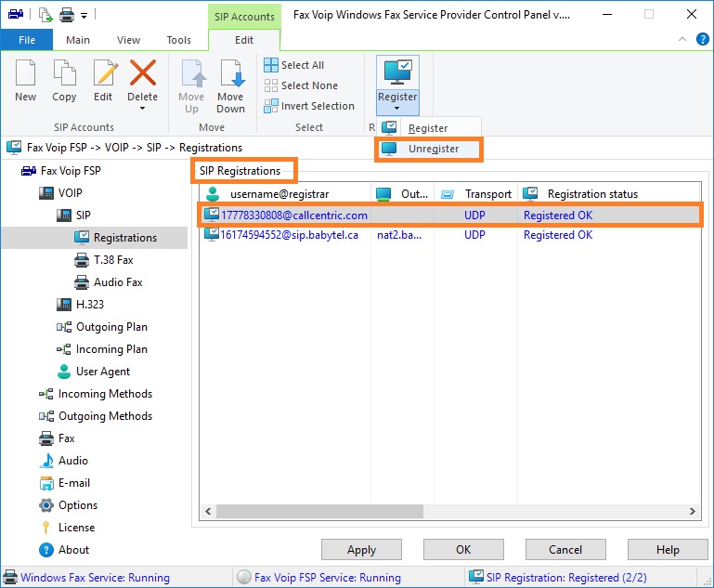The height and width of the screenshot is (588, 714).
Task: Click the fax icon in quick access toolbar
Action: click(x=16, y=15)
